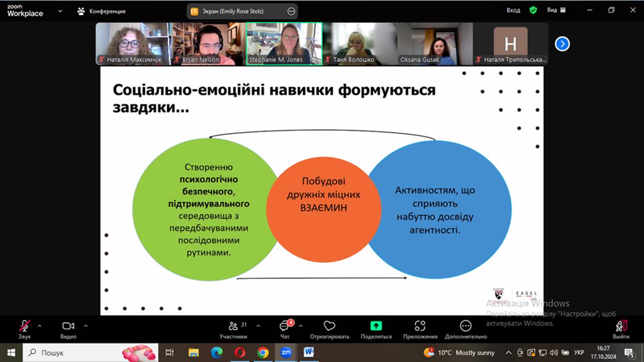Open the Zoom Workplace dropdown arrow
The width and height of the screenshot is (644, 362).
(60, 11)
